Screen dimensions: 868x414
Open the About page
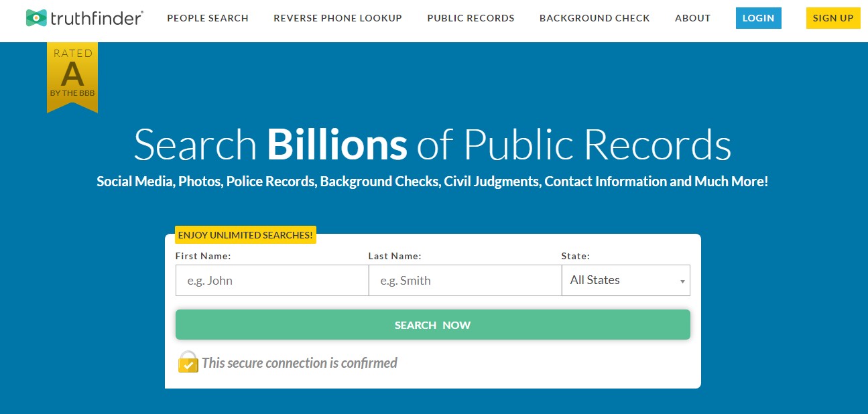(x=692, y=18)
